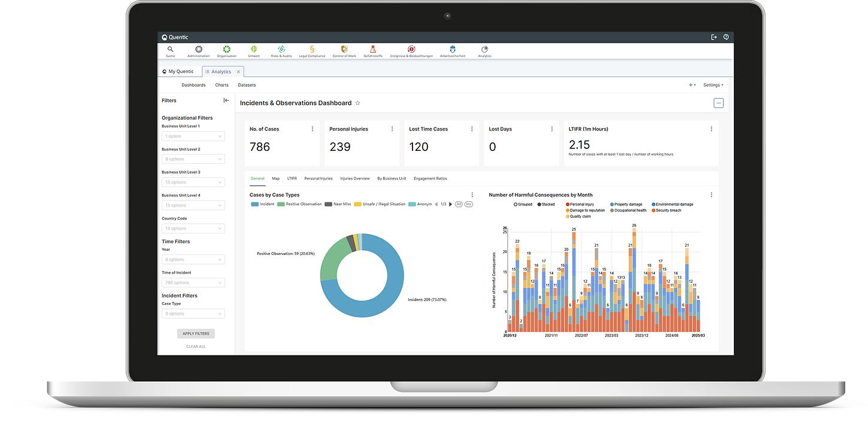Select the Stacked chart mode
Viewport: 868px width, 425px height.
point(539,205)
